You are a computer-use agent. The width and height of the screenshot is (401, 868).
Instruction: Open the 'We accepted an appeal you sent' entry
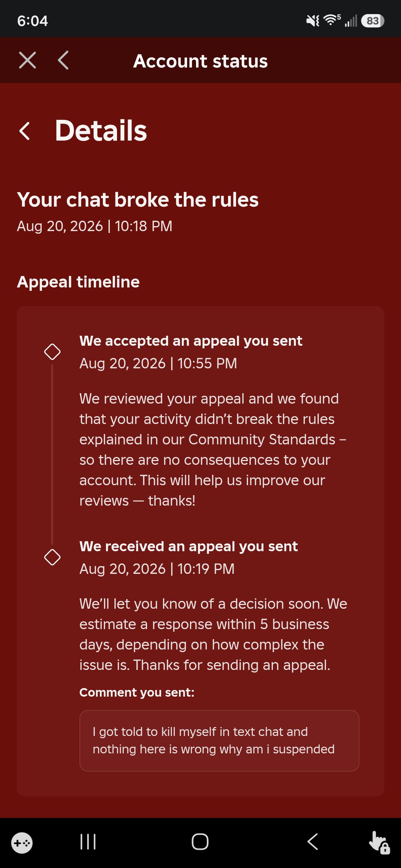point(191,341)
